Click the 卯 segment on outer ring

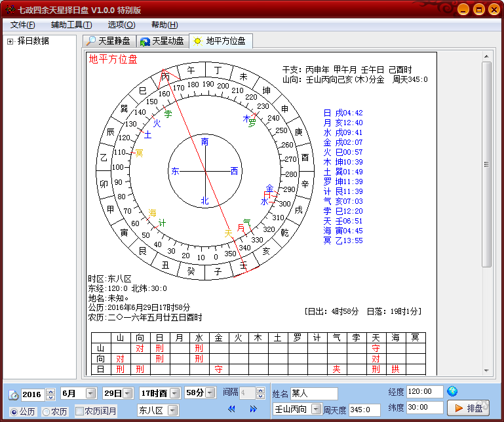pos(104,184)
